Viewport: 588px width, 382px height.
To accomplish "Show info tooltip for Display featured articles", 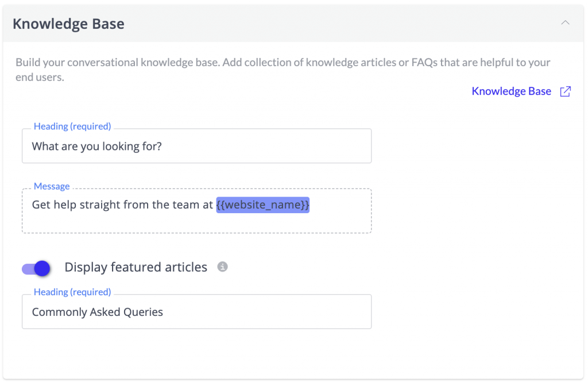I will [x=222, y=267].
